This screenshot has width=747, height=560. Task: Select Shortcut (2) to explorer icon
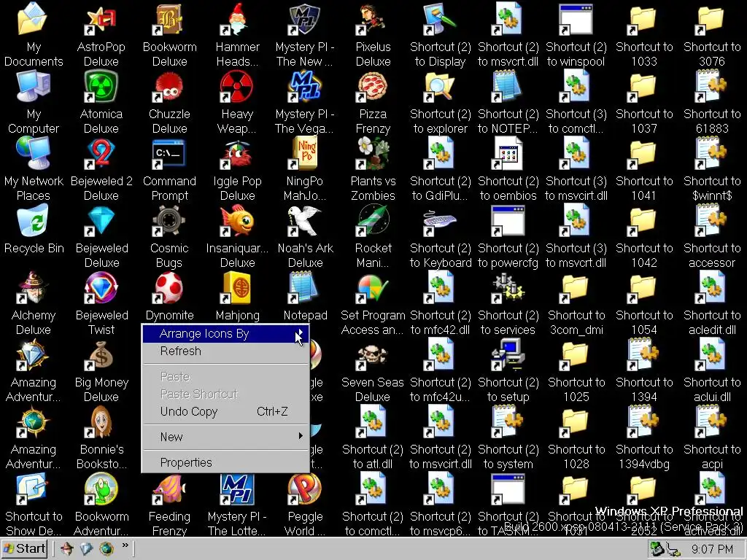(441, 86)
